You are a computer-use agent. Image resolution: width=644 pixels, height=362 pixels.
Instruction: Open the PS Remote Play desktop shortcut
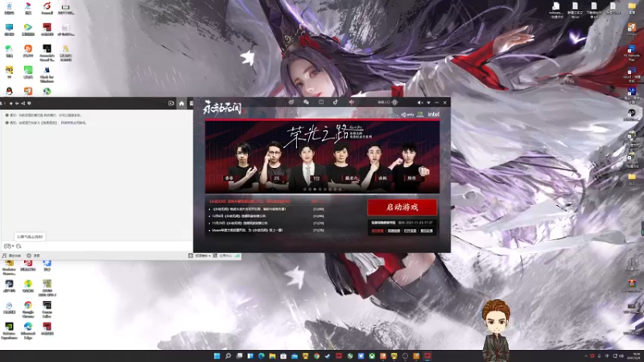click(x=632, y=52)
